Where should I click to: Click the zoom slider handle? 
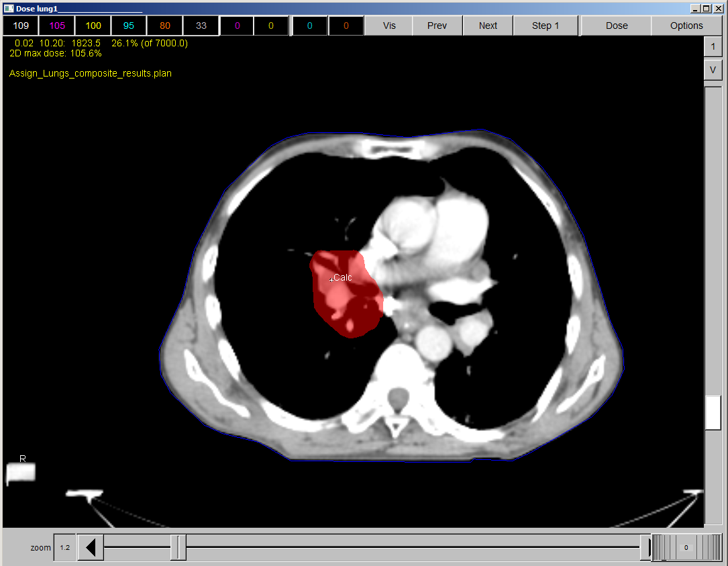point(178,548)
